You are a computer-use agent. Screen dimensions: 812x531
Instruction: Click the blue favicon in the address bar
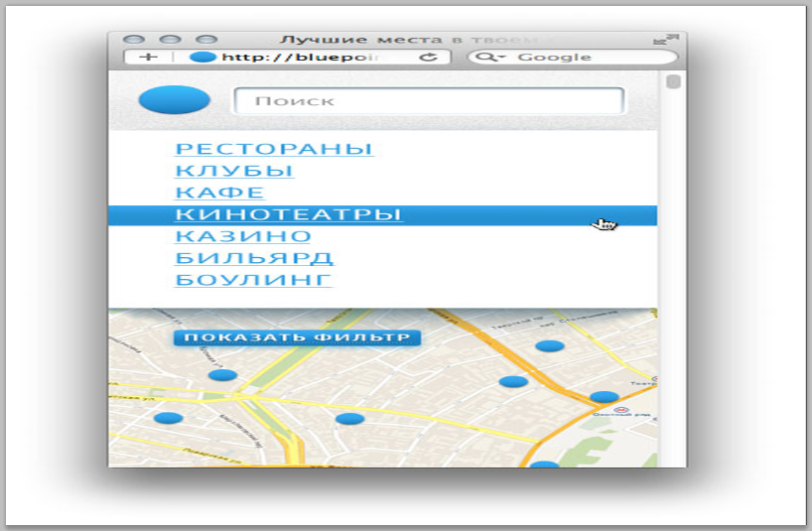tap(203, 58)
